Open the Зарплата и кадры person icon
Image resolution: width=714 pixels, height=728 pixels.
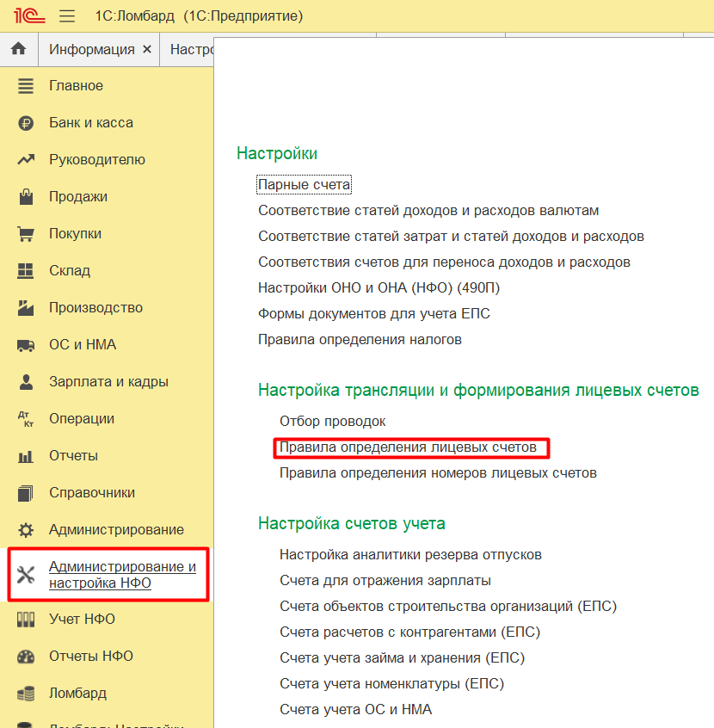pos(26,382)
